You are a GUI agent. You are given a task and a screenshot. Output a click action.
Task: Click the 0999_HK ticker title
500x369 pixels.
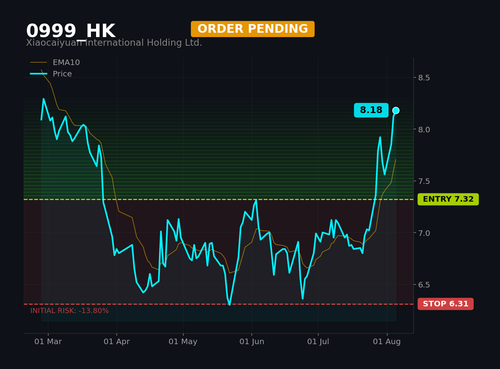click(x=71, y=31)
